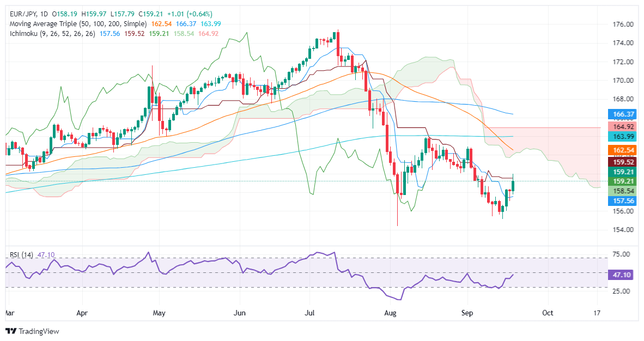Viewport: 644px width, 341px height.
Task: Open the TradingView text link
Action: pyautogui.click(x=39, y=331)
